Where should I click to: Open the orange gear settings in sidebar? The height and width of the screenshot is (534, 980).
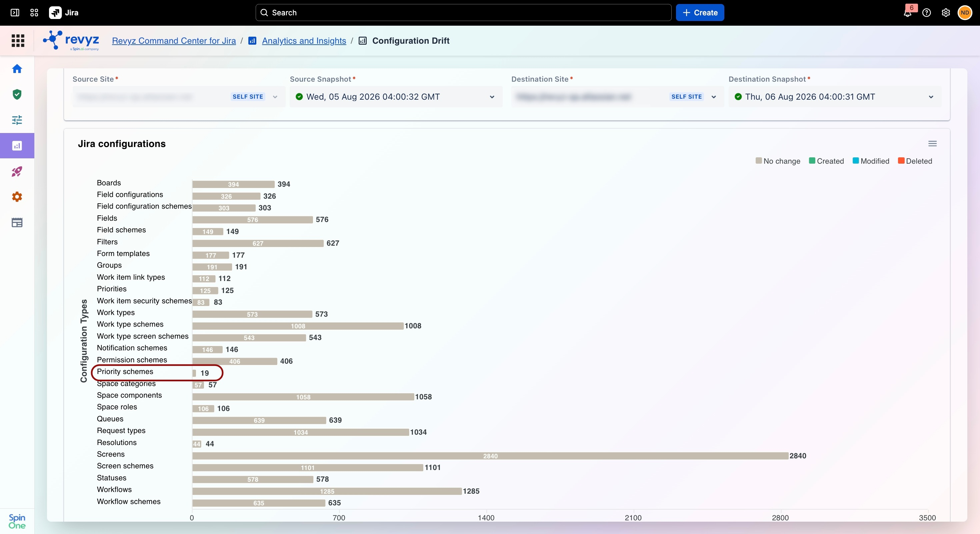[17, 197]
